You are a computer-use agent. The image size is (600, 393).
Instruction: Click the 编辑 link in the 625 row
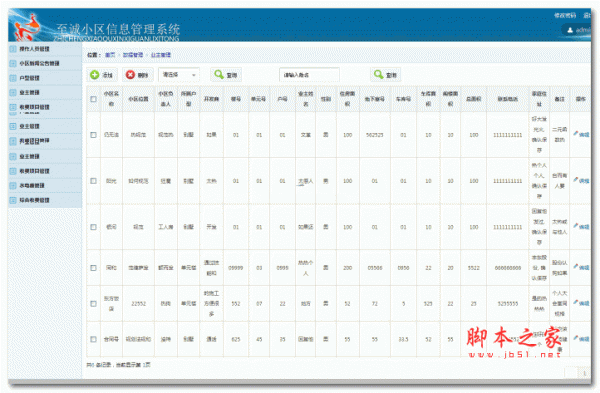point(584,339)
